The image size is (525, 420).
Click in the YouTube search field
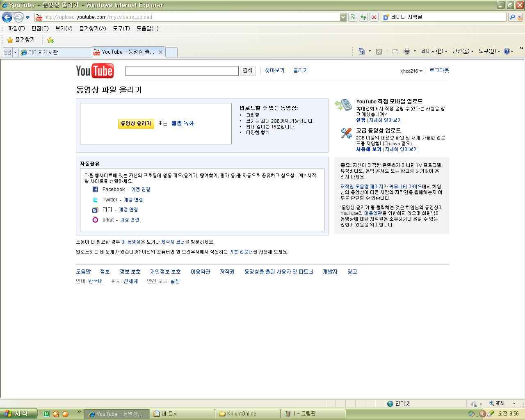182,71
